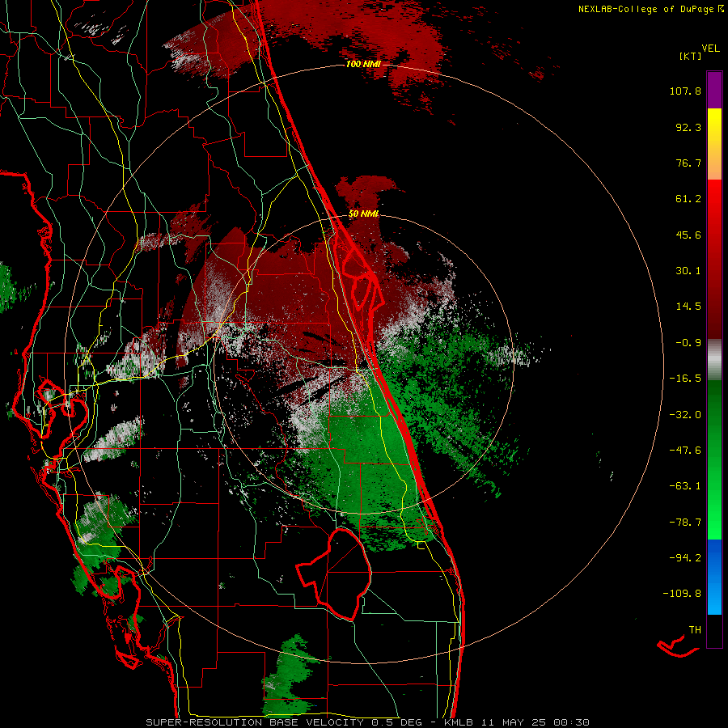This screenshot has height=728, width=728.
Task: Select the -32.0 legend value
Action: click(685, 415)
